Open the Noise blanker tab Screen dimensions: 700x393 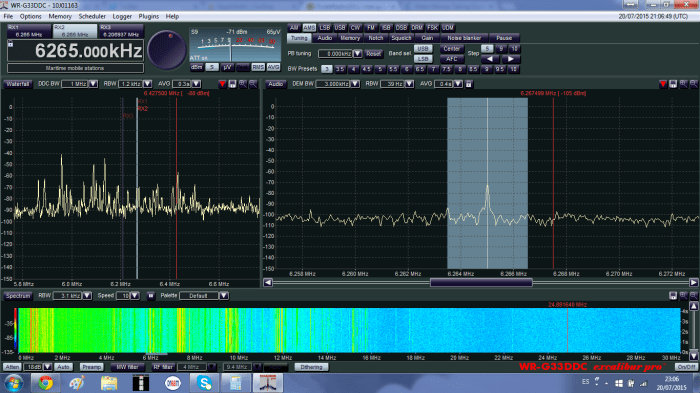(x=464, y=38)
